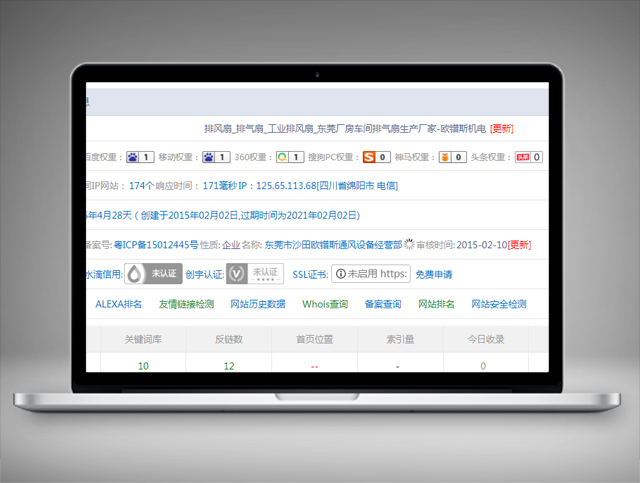Click the Baidu weight paw icon

[x=132, y=157]
